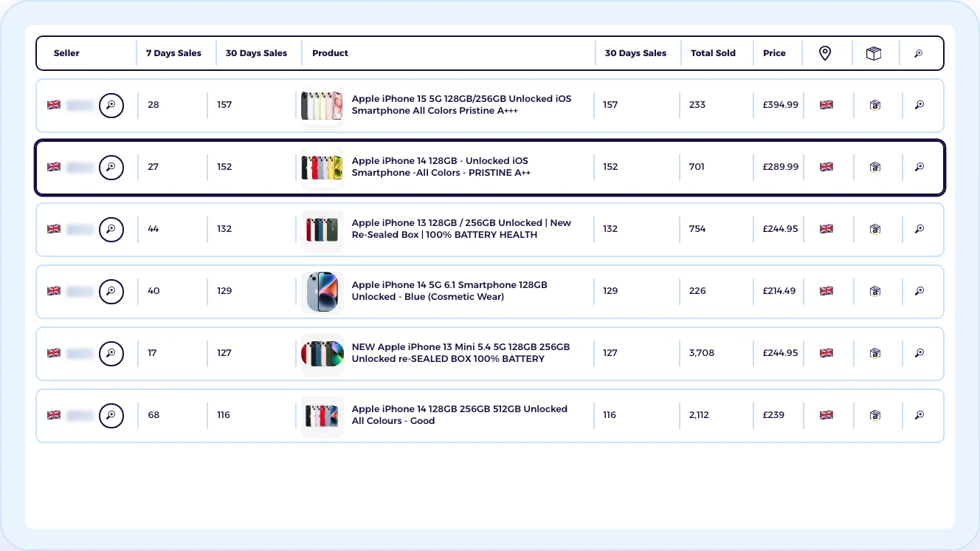Open the iPhone 14 All Colours - Good title
The width and height of the screenshot is (980, 551).
460,415
